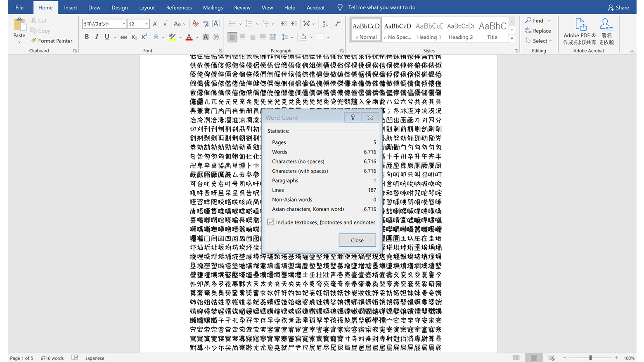Toggle Show/Hide paragraph marks
Viewport: 644px width, 362px height.
[x=337, y=24]
